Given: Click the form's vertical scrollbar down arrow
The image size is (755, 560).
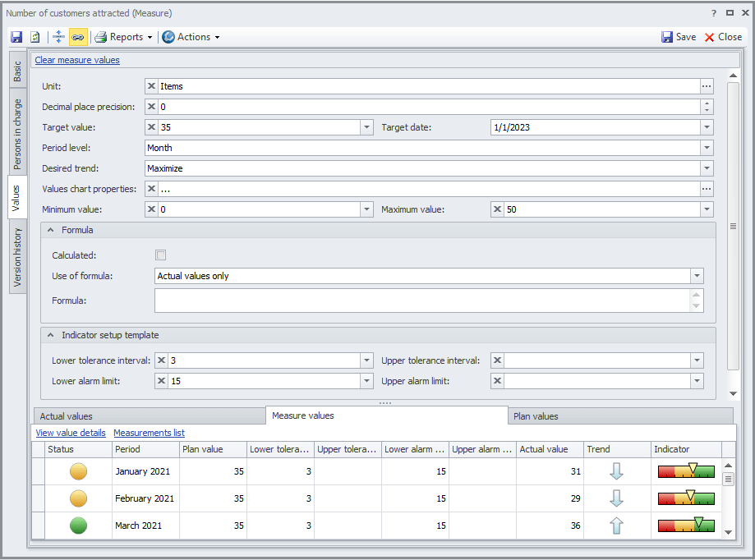Looking at the screenshot, I should click(x=733, y=393).
